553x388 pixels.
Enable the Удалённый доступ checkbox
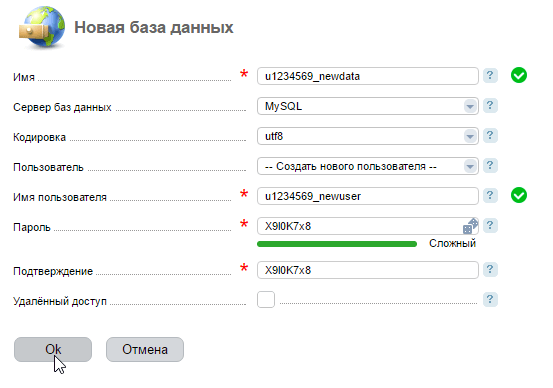[x=266, y=299]
